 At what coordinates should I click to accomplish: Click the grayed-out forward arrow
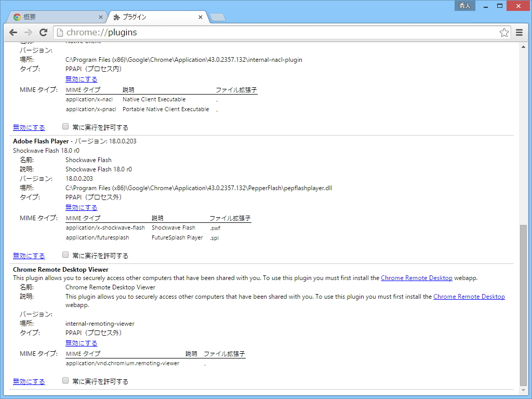28,32
